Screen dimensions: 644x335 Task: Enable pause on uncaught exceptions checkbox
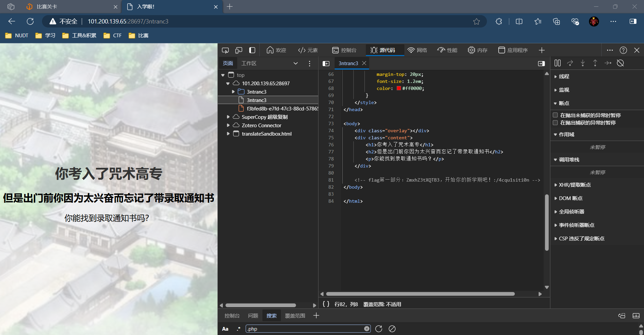coord(555,115)
